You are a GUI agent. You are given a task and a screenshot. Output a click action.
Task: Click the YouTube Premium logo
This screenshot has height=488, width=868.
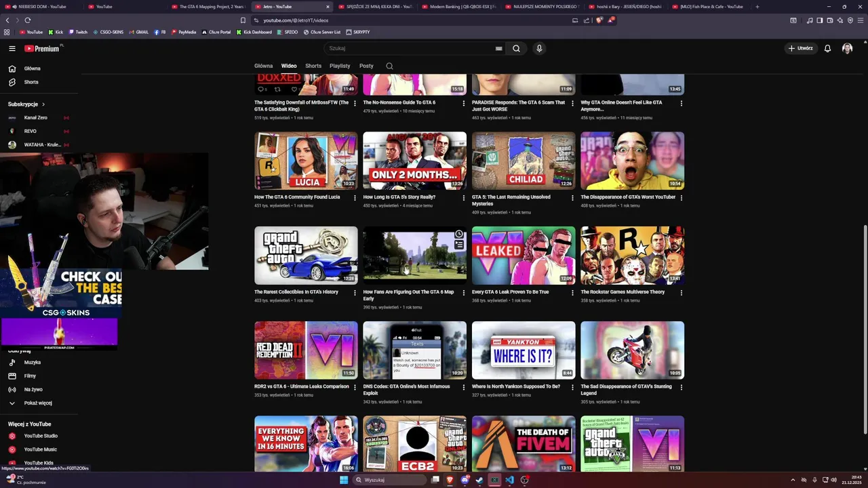(x=43, y=48)
